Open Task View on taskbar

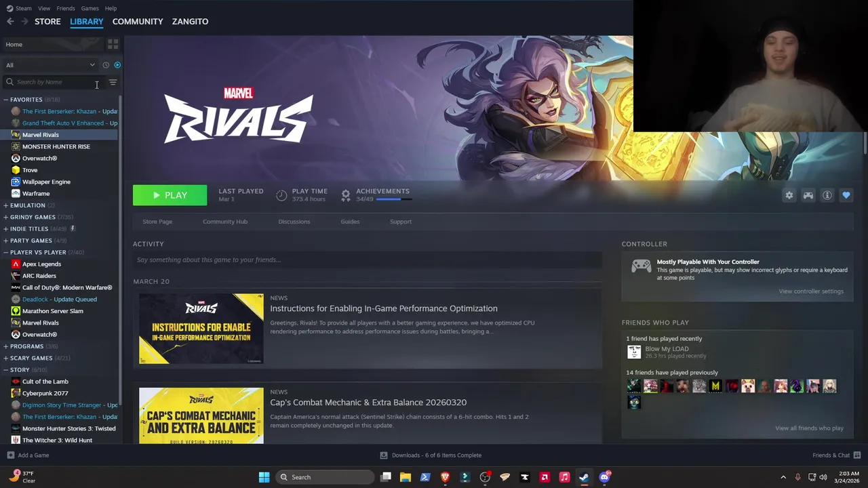tap(386, 477)
